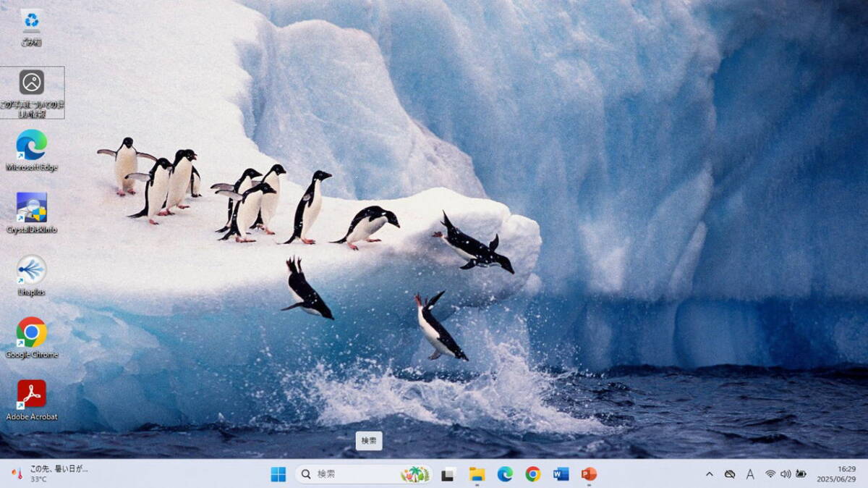Screen dimensions: 868x488
Task: Switch to PowerPoint from the taskbar
Action: coord(590,474)
